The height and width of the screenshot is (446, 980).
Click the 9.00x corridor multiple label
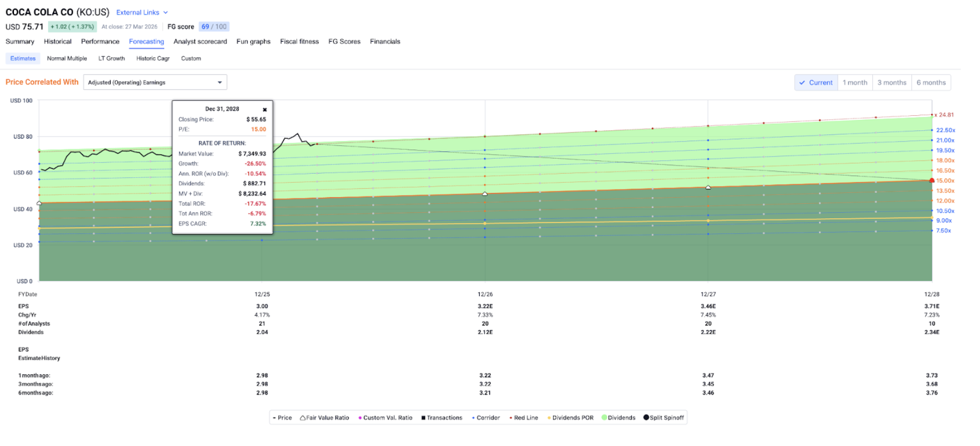coord(944,221)
